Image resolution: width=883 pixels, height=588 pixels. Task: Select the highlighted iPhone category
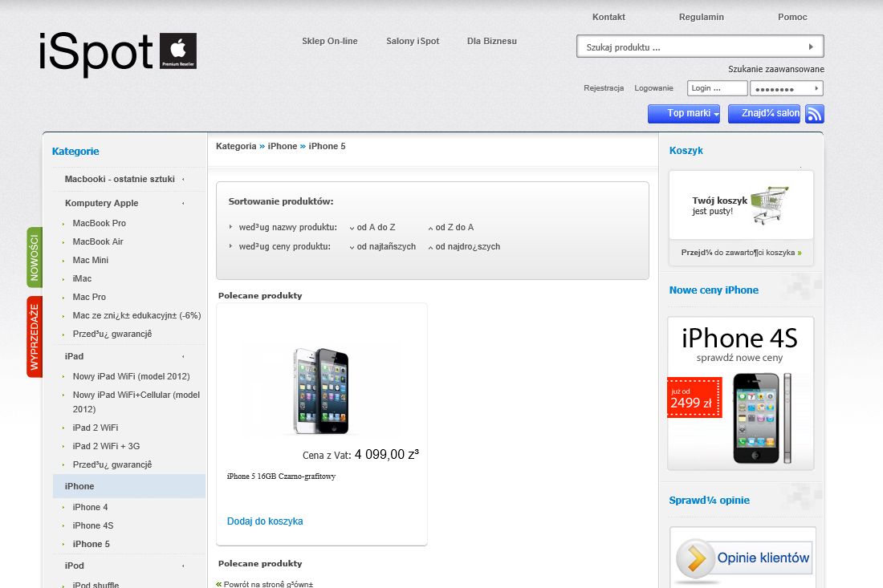(129, 486)
